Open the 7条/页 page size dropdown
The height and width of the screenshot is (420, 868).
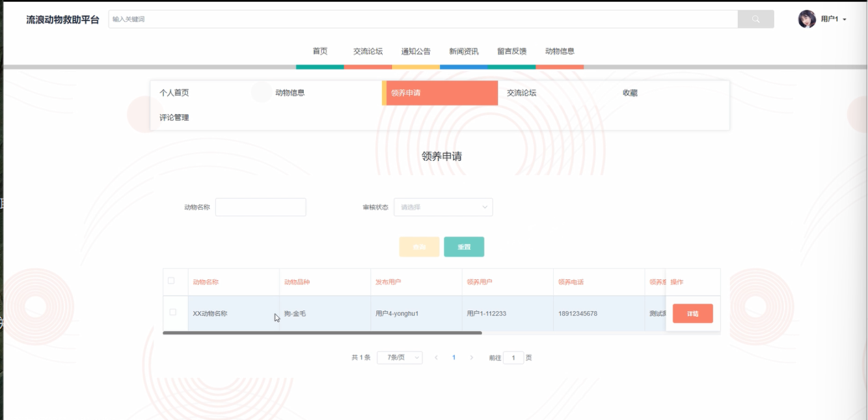(400, 357)
